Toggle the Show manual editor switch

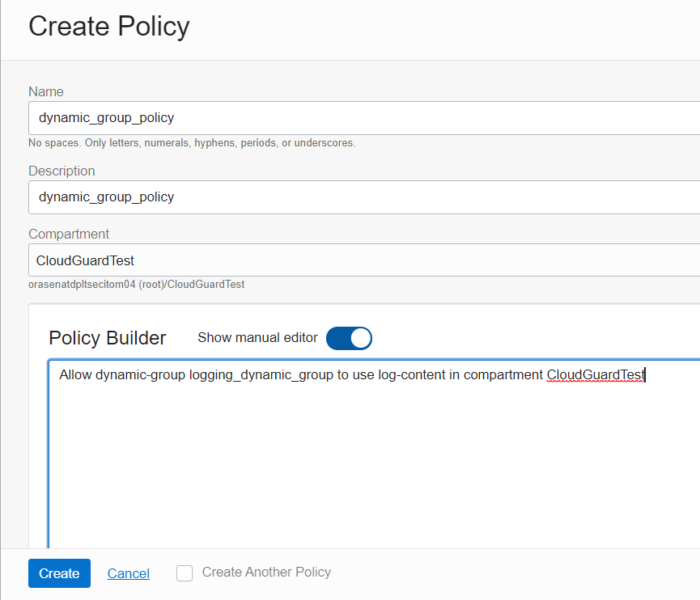pos(349,338)
